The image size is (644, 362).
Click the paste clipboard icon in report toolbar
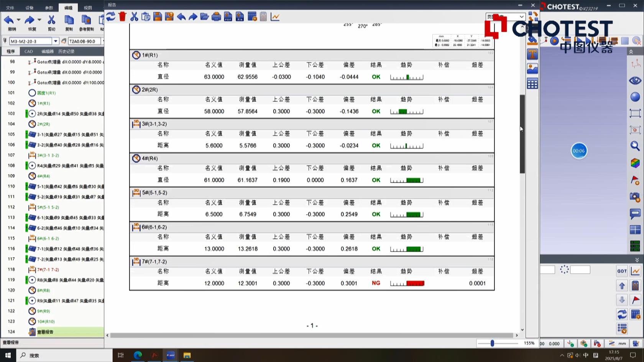click(x=146, y=16)
